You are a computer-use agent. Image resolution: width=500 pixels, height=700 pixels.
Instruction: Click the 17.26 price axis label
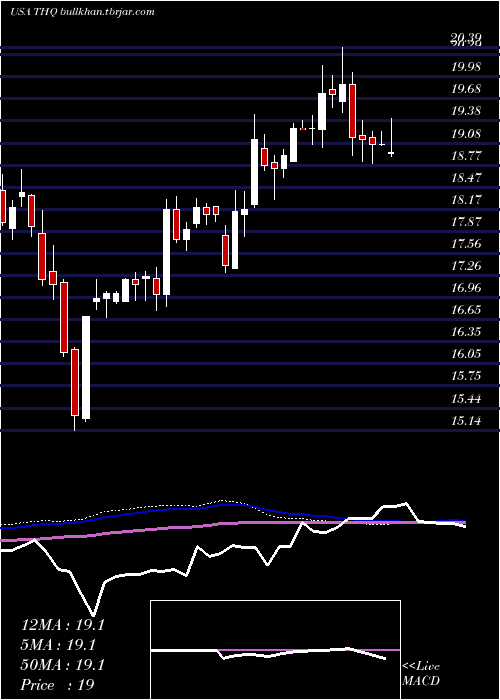pyautogui.click(x=466, y=266)
